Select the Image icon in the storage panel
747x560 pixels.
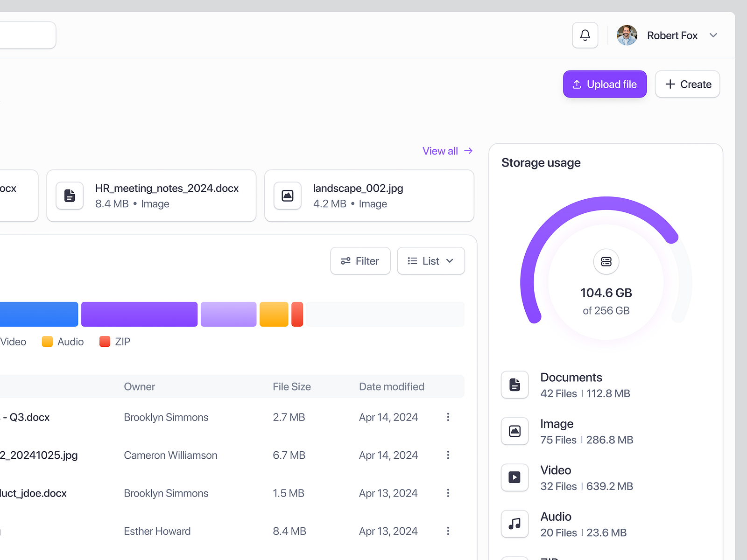click(514, 431)
